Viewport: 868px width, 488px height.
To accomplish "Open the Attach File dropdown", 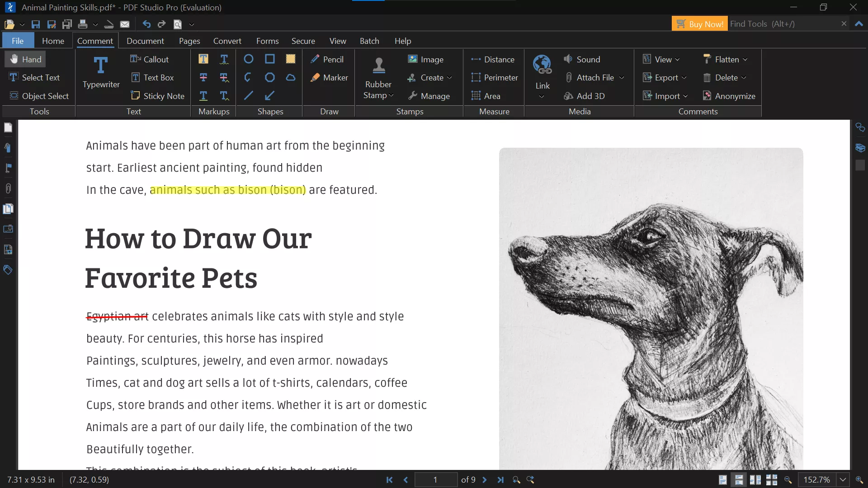I will coord(594,77).
